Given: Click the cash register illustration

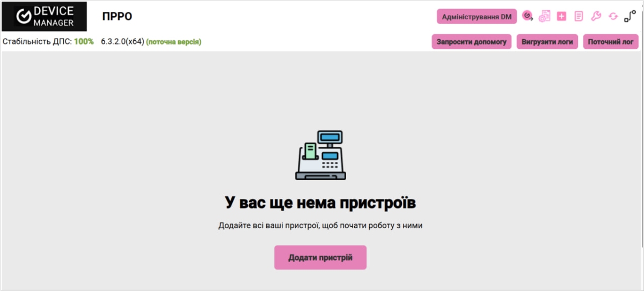Looking at the screenshot, I should [321, 155].
